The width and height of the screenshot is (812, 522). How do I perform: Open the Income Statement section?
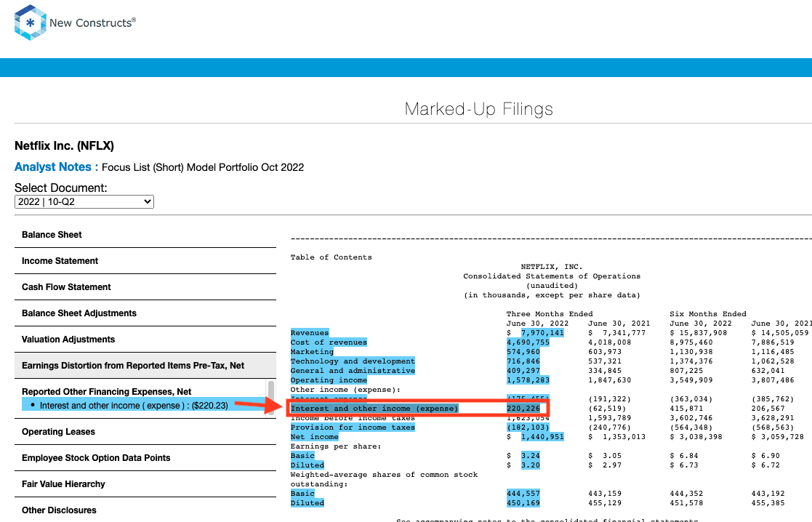(x=145, y=261)
